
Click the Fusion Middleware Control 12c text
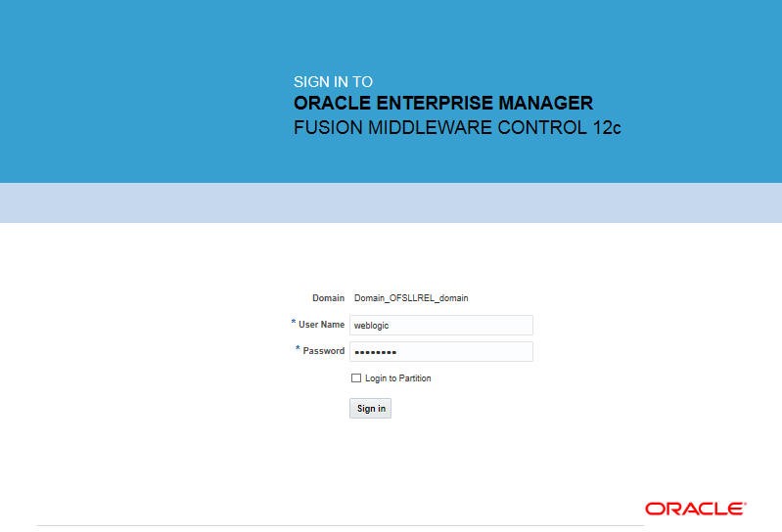coord(457,127)
